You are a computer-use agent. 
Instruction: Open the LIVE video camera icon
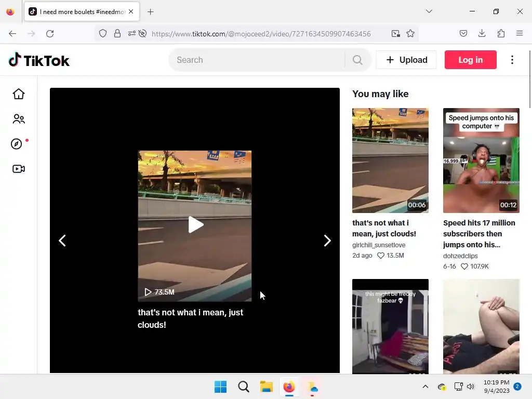19,169
